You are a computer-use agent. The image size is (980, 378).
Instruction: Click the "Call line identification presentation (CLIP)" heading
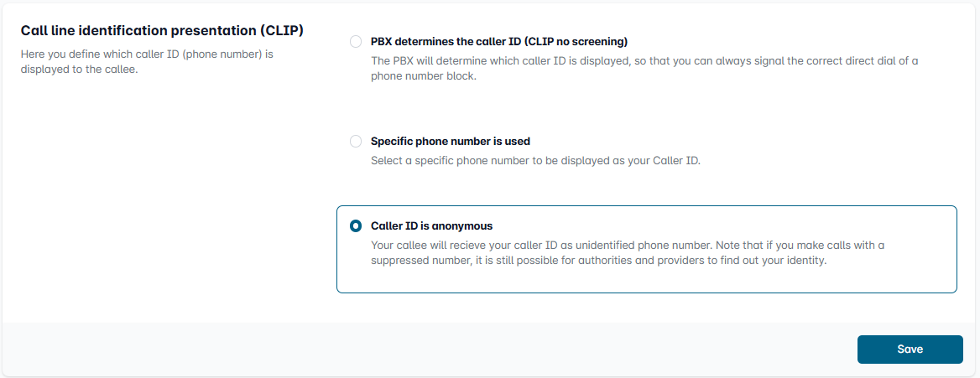tap(161, 31)
